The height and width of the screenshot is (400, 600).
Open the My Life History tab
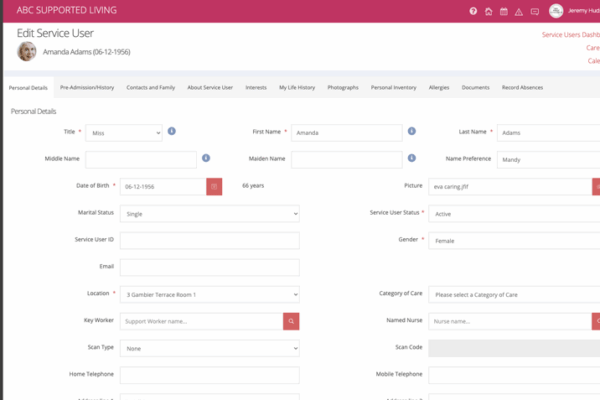click(297, 87)
